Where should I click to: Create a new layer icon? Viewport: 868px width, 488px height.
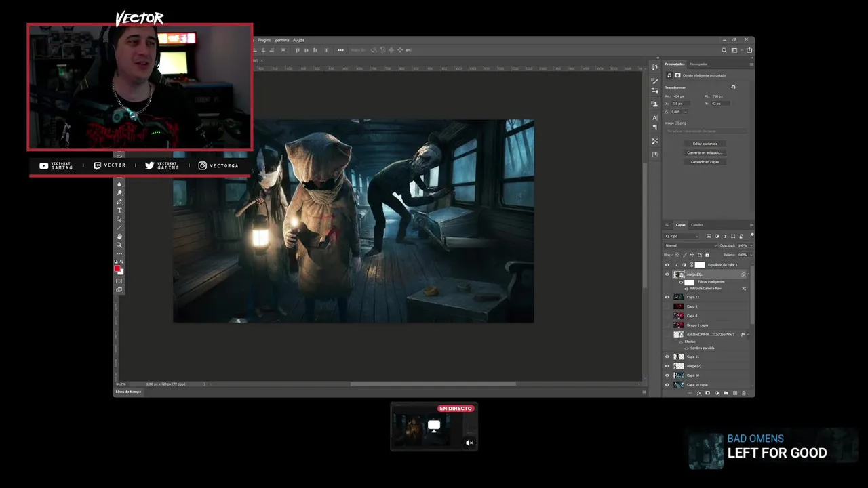(735, 393)
